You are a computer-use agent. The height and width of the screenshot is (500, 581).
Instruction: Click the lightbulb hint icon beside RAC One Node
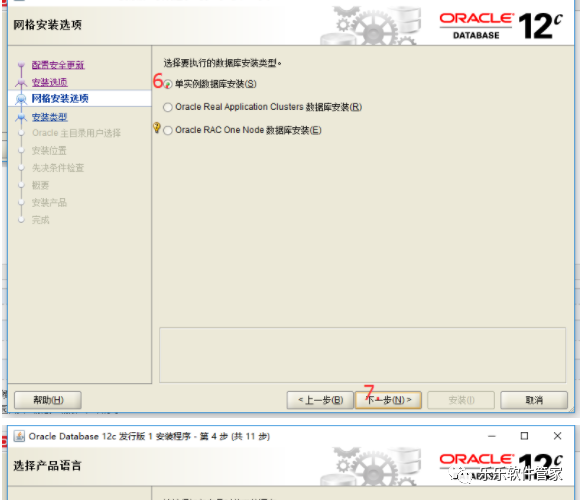pyautogui.click(x=157, y=128)
